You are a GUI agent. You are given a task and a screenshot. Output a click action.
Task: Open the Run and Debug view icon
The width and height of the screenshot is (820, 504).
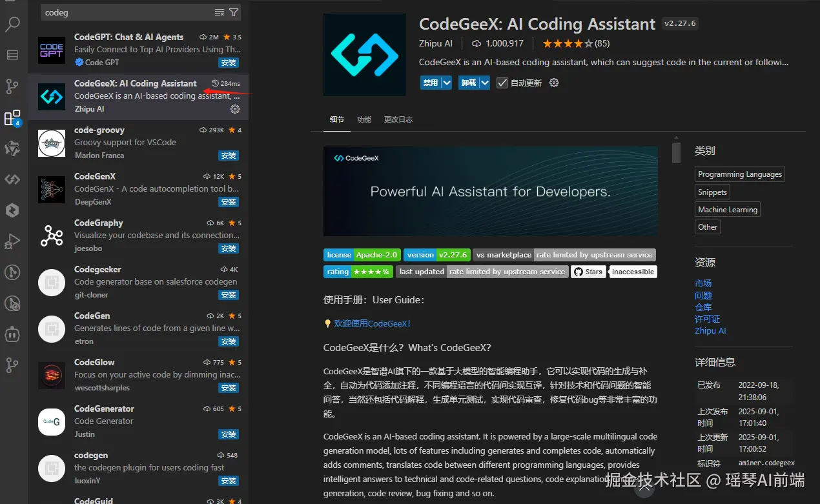(12, 241)
